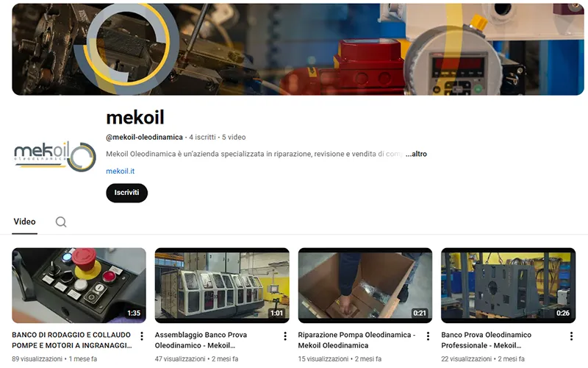This screenshot has width=588, height=368.
Task: Open video title Riparazione Pompa Oleodinamica
Action: 356,340
